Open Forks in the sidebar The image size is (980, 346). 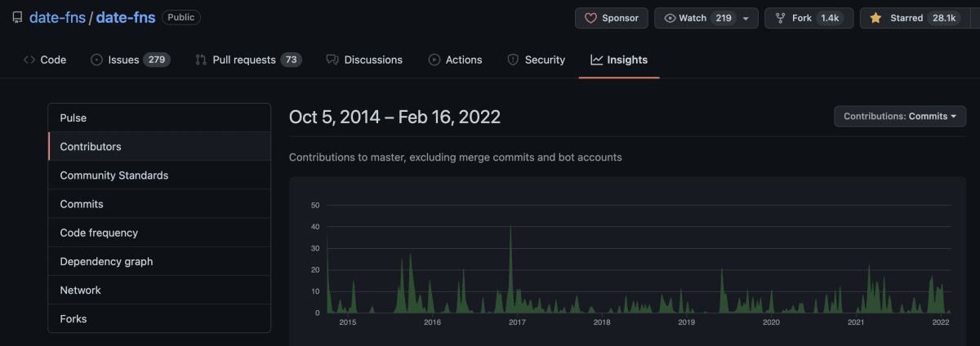(159, 318)
